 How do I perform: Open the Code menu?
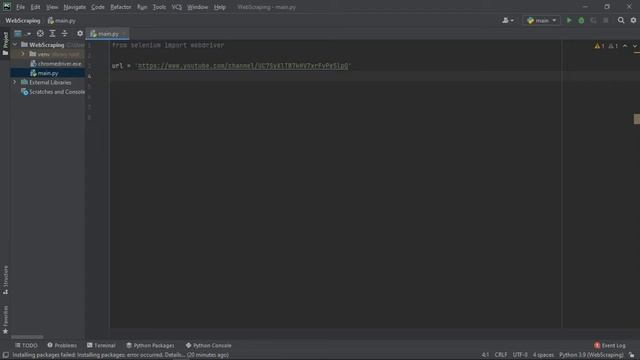98,7
